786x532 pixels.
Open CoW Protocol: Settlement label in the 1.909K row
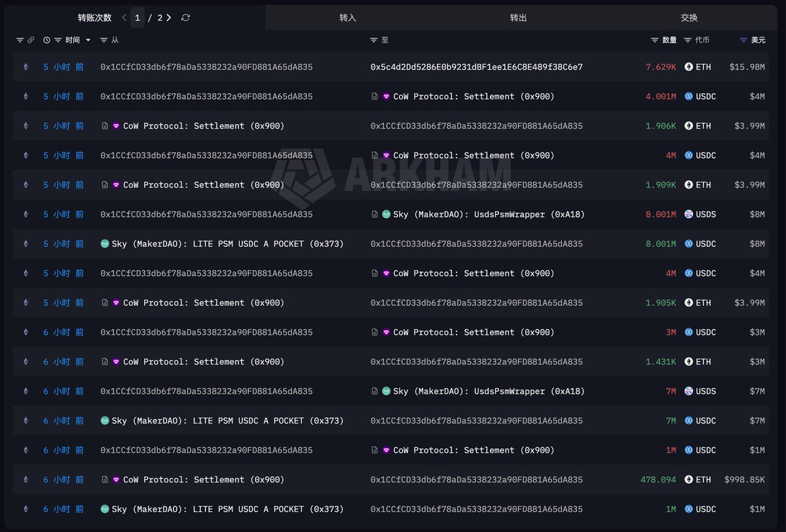coord(204,185)
